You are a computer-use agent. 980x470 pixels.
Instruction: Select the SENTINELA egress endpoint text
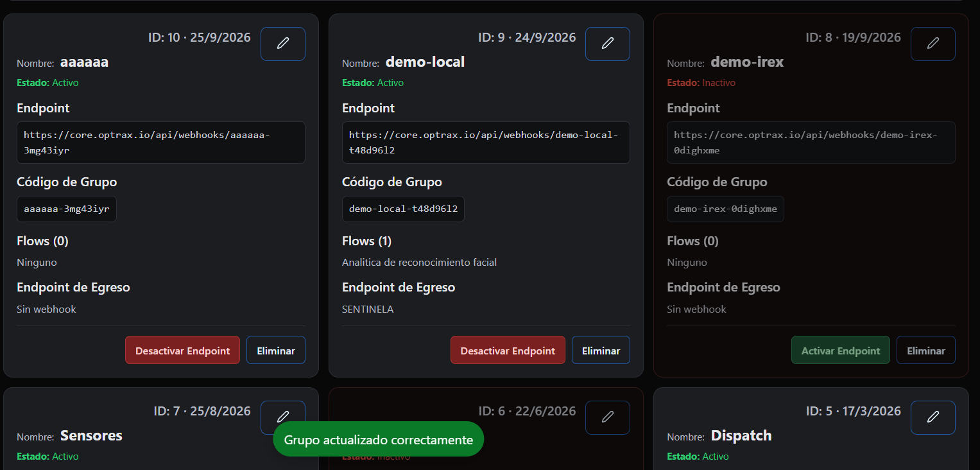point(368,309)
